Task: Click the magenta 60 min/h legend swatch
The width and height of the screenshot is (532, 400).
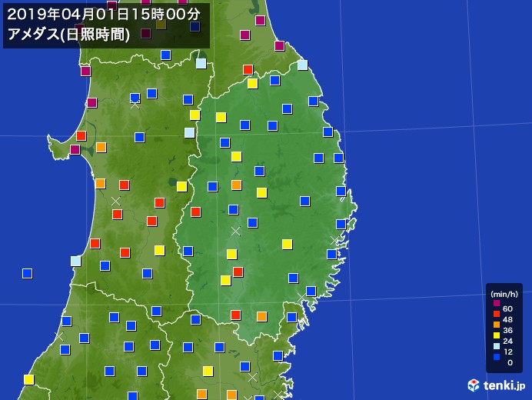Action: [497, 303]
